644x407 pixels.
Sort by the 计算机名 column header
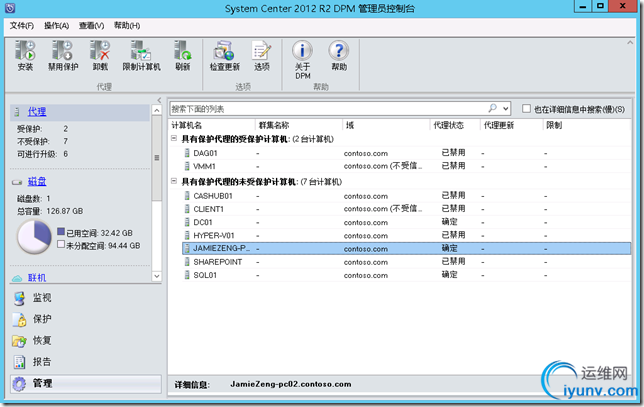point(212,125)
